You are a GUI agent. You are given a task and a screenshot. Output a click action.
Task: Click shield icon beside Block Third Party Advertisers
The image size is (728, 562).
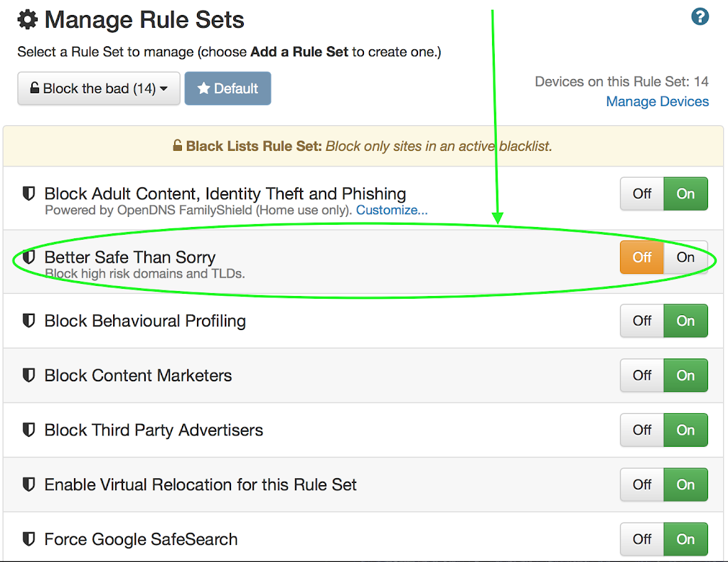point(29,430)
